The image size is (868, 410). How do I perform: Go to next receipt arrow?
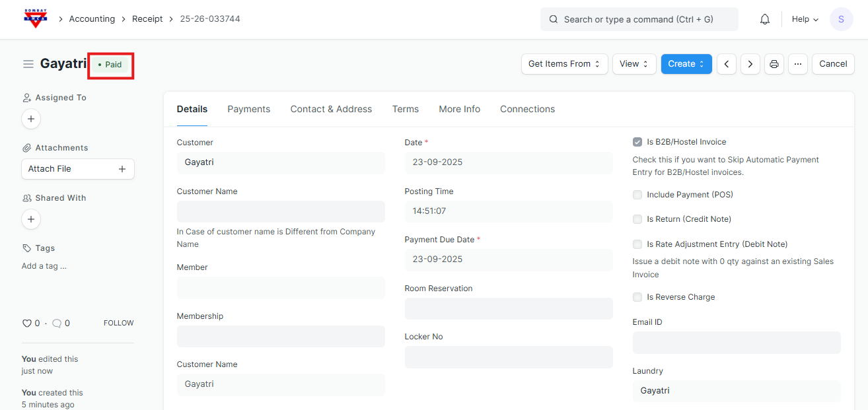tap(750, 64)
